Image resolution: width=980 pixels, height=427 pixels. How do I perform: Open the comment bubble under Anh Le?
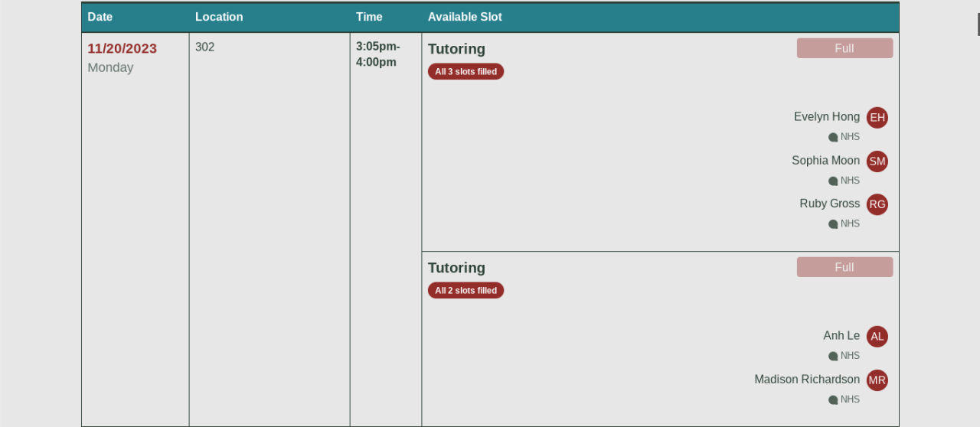(833, 357)
